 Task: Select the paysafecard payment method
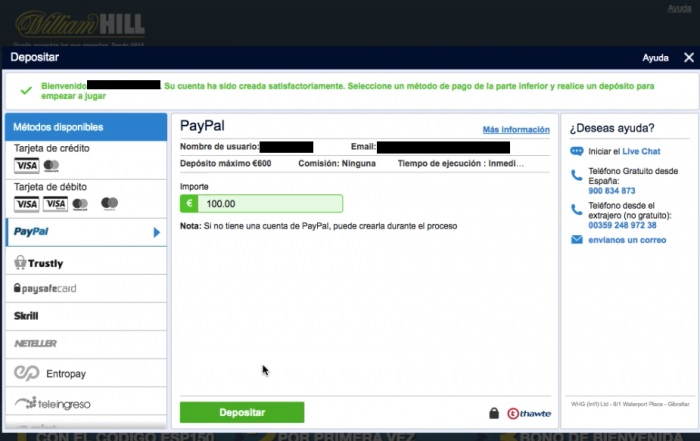pos(86,288)
